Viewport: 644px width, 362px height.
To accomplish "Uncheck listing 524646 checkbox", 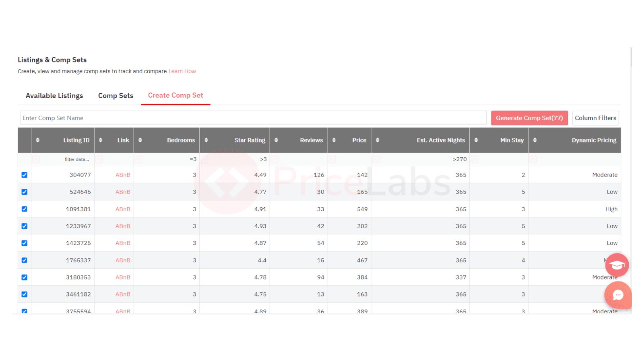I will (x=25, y=192).
